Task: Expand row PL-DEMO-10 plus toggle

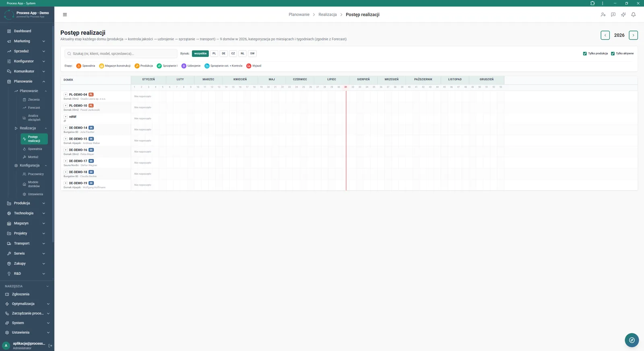Action: tap(66, 105)
